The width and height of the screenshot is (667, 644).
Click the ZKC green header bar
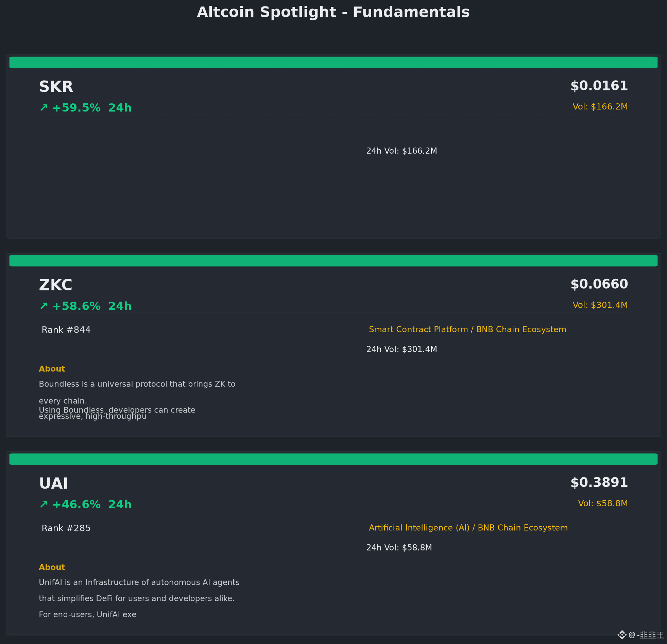(x=333, y=261)
